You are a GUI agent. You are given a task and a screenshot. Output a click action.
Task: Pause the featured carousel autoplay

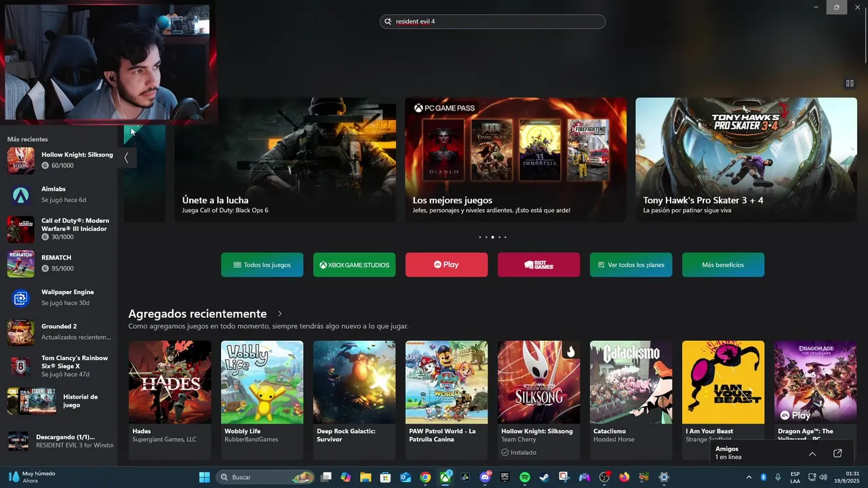coord(850,83)
